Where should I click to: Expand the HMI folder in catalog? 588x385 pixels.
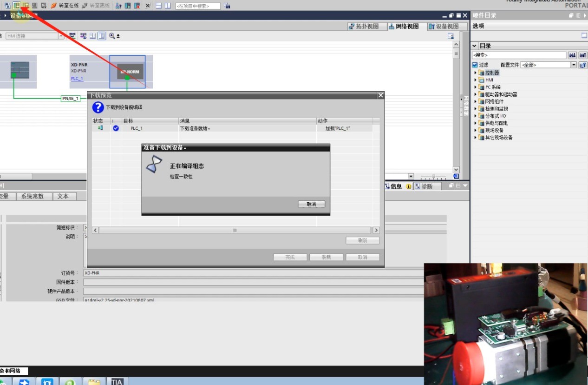[x=476, y=80]
